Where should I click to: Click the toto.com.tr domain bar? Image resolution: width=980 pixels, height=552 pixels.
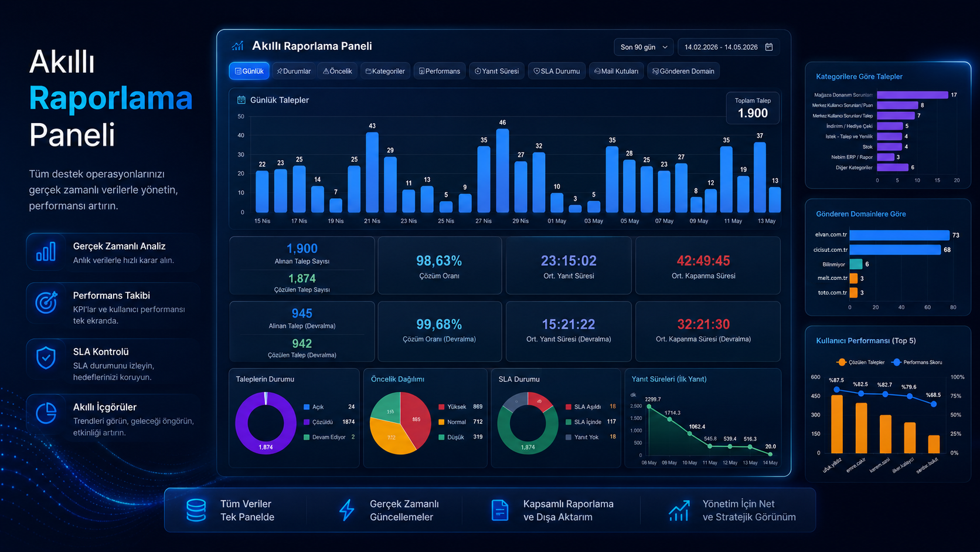853,293
